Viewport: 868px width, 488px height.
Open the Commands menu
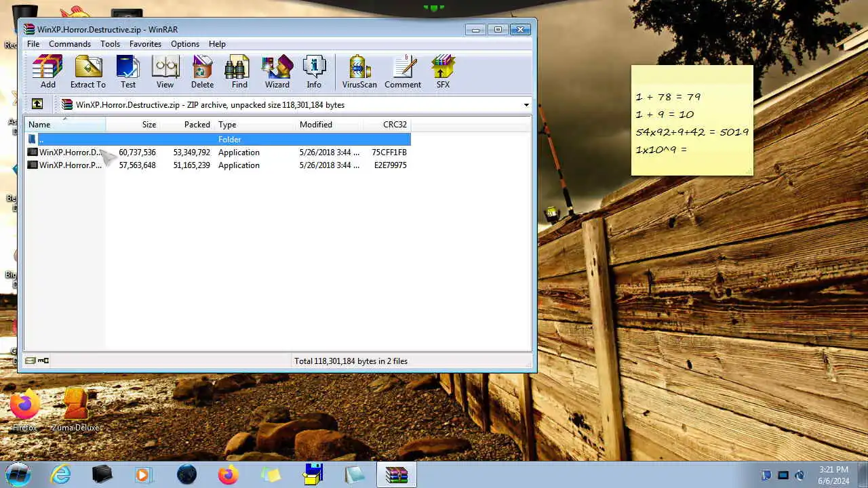click(70, 44)
